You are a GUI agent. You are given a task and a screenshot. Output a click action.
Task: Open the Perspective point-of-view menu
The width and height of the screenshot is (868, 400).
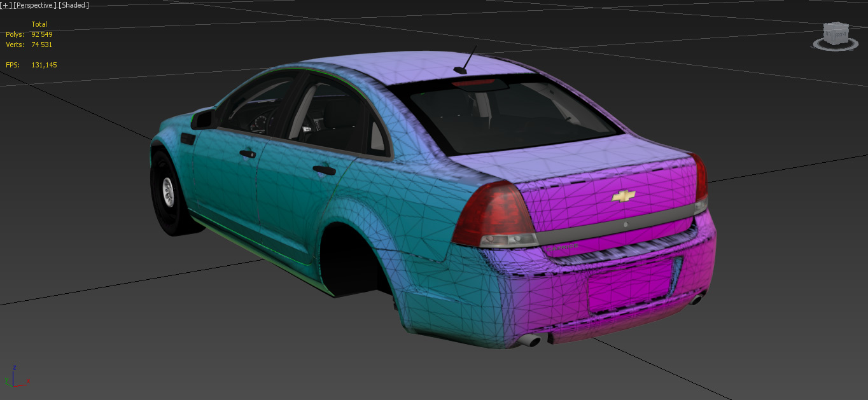point(34,5)
